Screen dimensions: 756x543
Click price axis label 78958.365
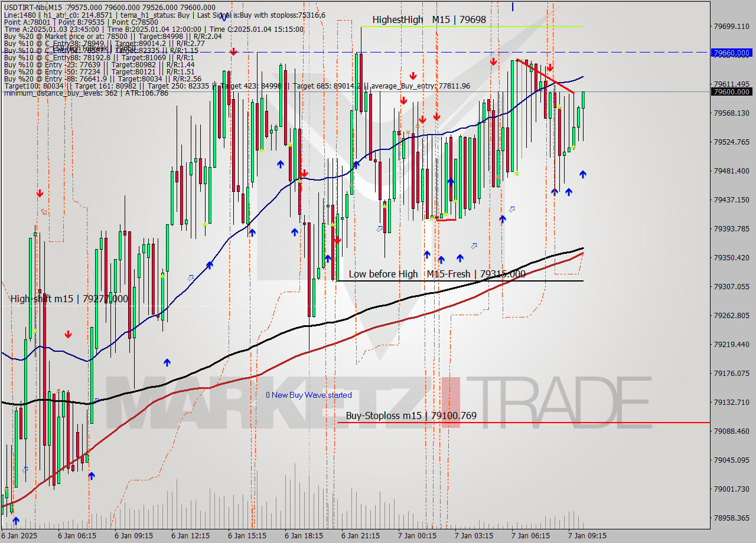click(x=732, y=518)
